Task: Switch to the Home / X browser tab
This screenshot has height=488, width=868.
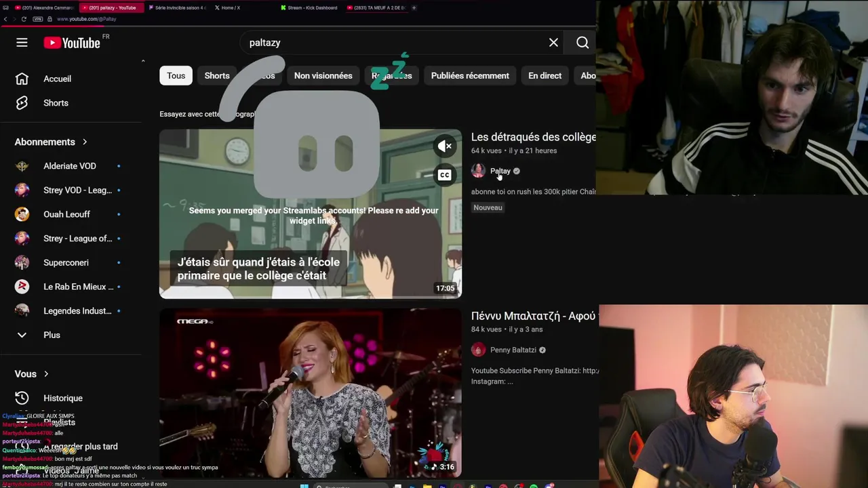Action: 227,7
